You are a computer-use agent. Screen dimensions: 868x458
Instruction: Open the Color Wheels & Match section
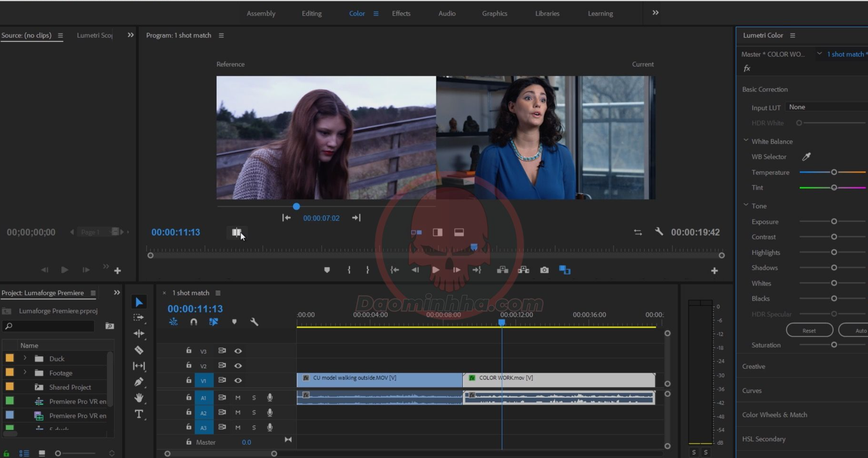(774, 414)
